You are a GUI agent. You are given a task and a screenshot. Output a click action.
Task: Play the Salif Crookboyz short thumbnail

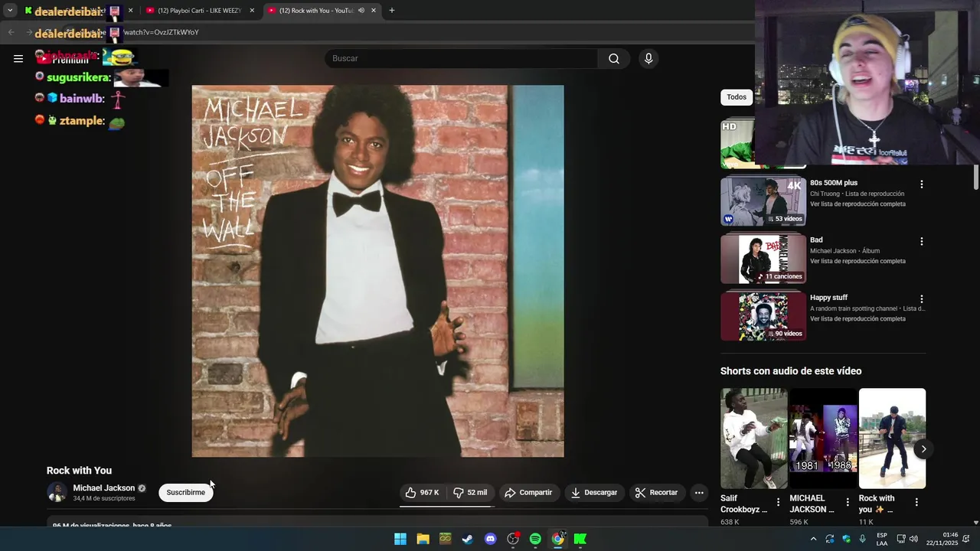coord(754,439)
